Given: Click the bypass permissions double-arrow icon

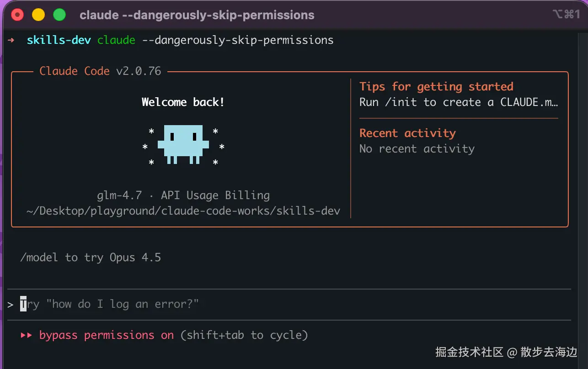Looking at the screenshot, I should point(27,335).
